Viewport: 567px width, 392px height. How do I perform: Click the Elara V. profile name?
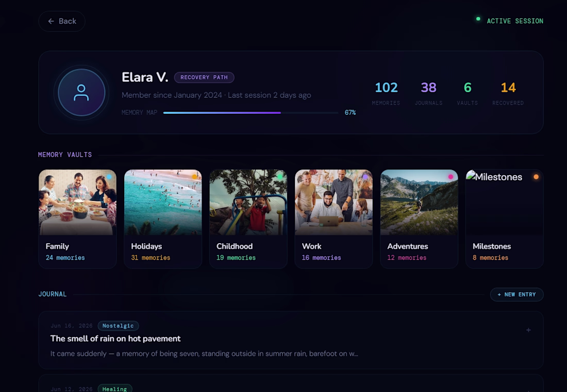145,77
